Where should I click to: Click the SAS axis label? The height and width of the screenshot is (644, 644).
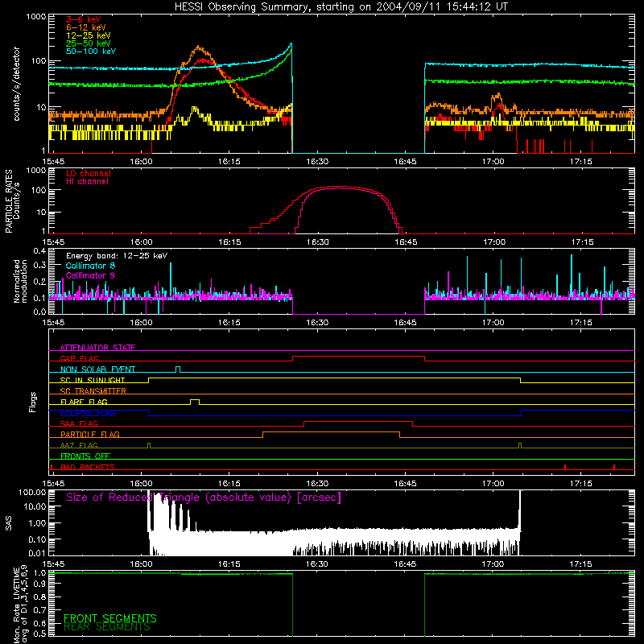pos(8,522)
